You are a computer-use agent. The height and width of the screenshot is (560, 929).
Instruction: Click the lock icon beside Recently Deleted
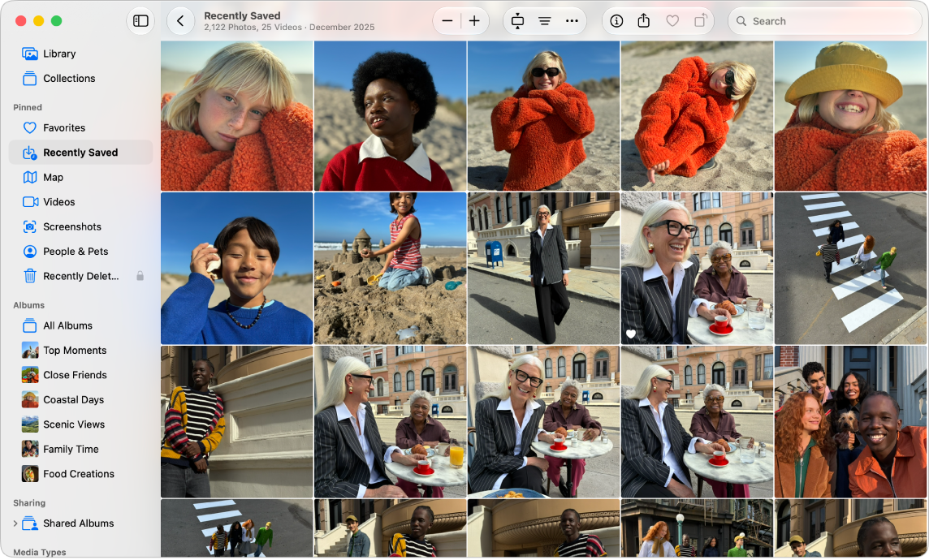(140, 277)
